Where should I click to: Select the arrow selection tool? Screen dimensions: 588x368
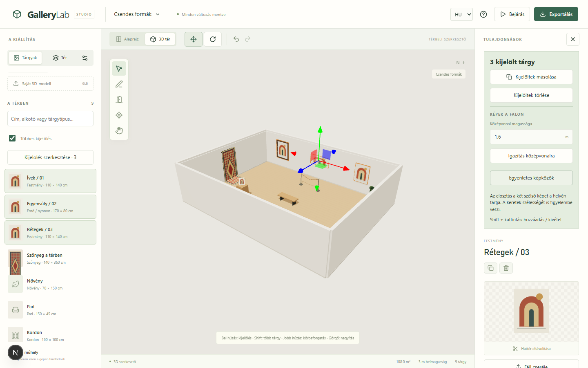119,69
